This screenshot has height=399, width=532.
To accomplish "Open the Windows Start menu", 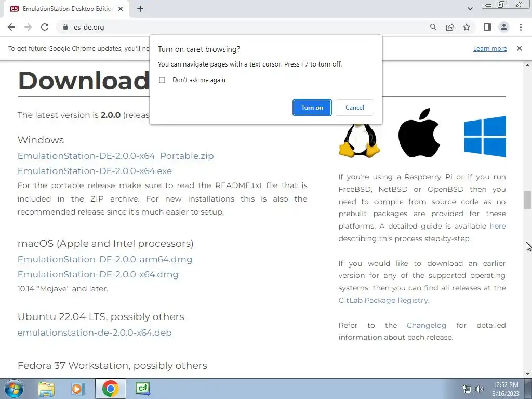I will tap(14, 389).
